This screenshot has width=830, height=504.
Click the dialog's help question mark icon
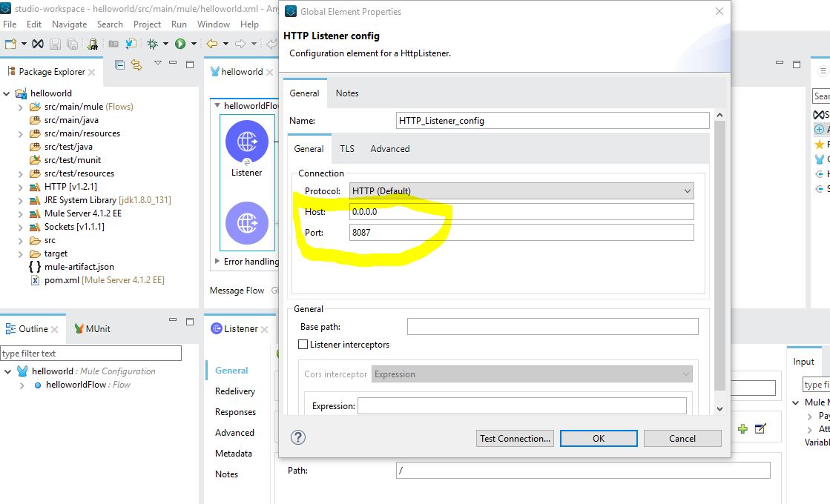[x=298, y=438]
